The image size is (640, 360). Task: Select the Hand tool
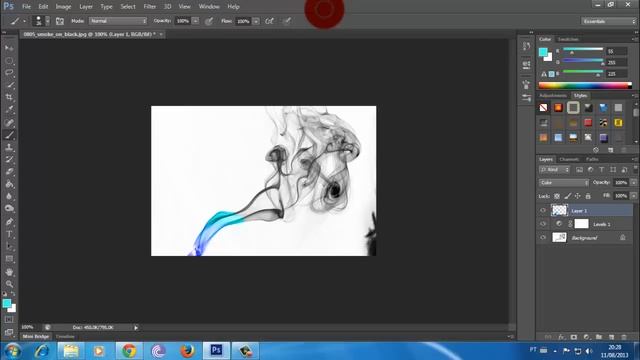[9, 272]
